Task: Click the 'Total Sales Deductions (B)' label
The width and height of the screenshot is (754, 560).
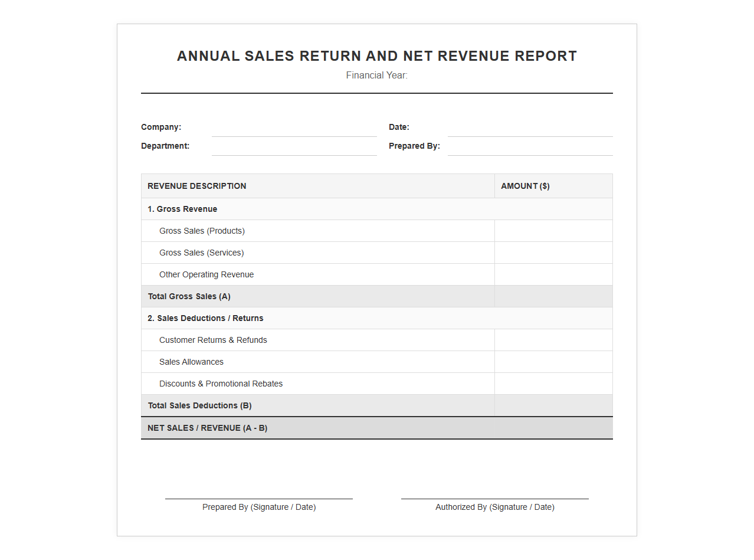Action: pos(199,405)
